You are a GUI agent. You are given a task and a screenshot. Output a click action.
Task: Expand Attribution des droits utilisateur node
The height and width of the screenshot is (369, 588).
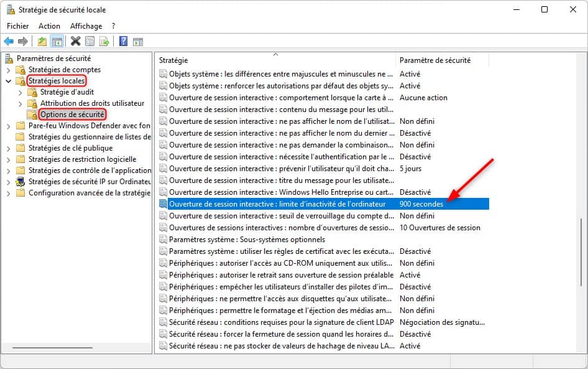point(21,103)
